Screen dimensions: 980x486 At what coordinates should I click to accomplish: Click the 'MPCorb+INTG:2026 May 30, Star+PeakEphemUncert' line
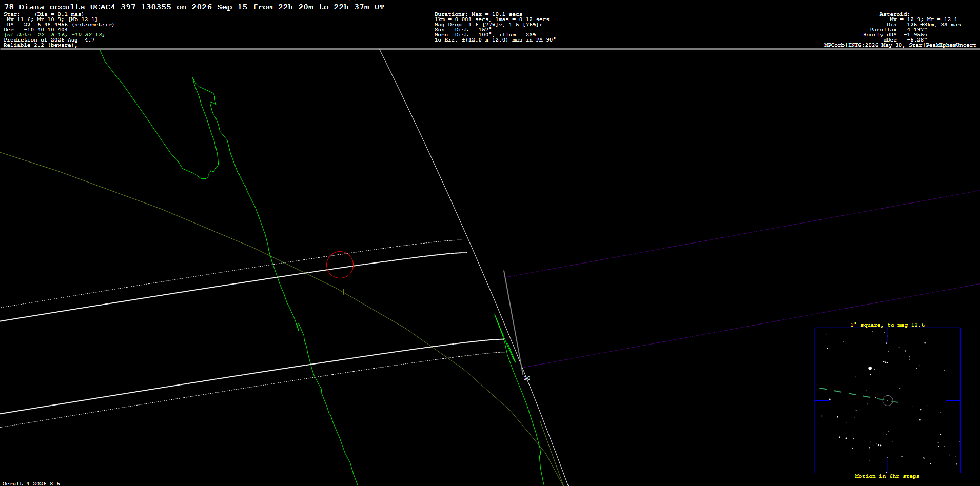click(x=900, y=45)
